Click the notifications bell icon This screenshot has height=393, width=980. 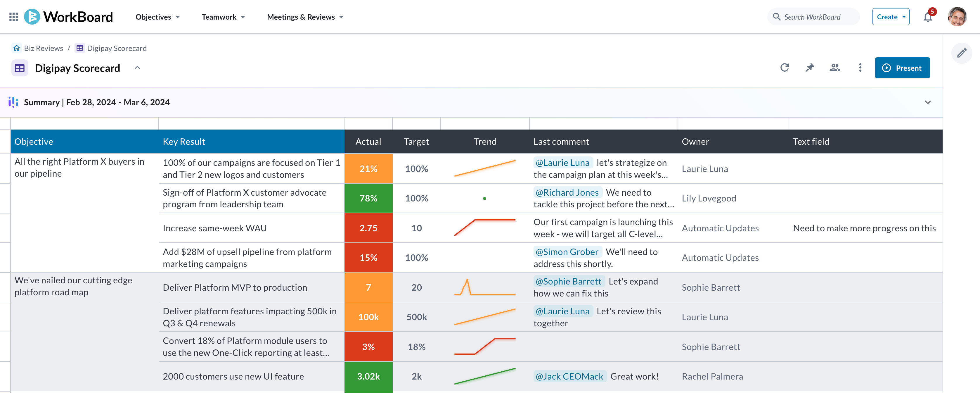click(928, 17)
